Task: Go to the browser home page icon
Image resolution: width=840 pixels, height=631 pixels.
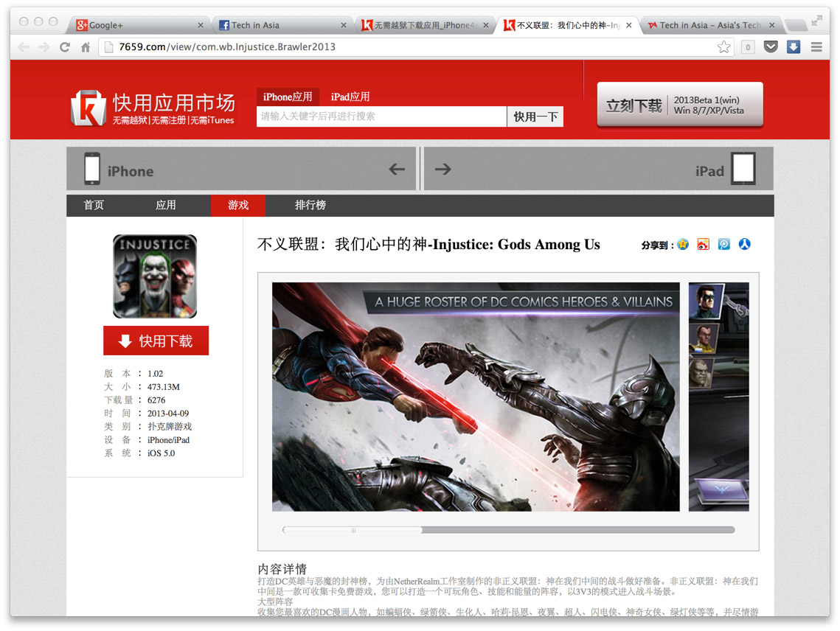Action: tap(86, 47)
